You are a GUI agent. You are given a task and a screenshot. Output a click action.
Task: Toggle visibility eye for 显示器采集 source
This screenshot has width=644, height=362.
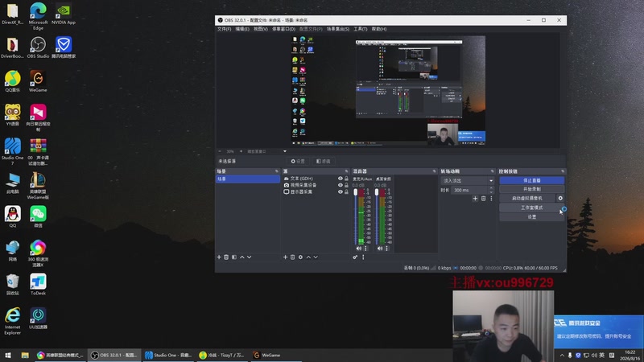(340, 191)
